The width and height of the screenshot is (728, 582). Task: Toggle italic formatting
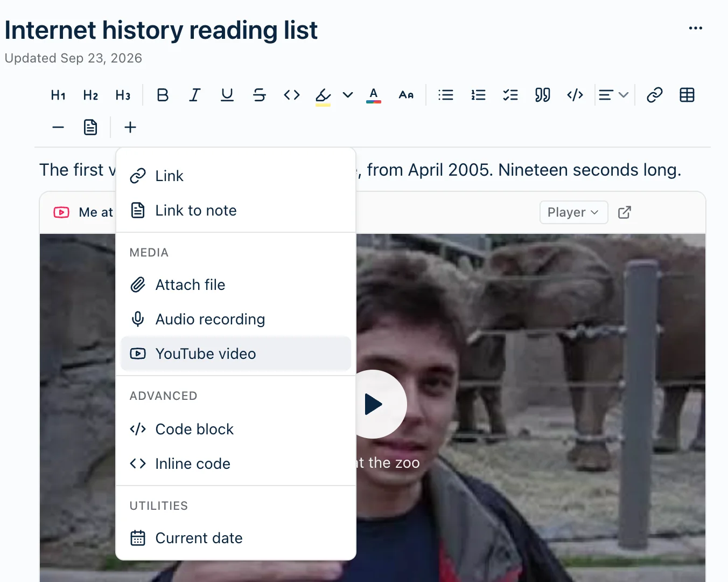coord(195,95)
